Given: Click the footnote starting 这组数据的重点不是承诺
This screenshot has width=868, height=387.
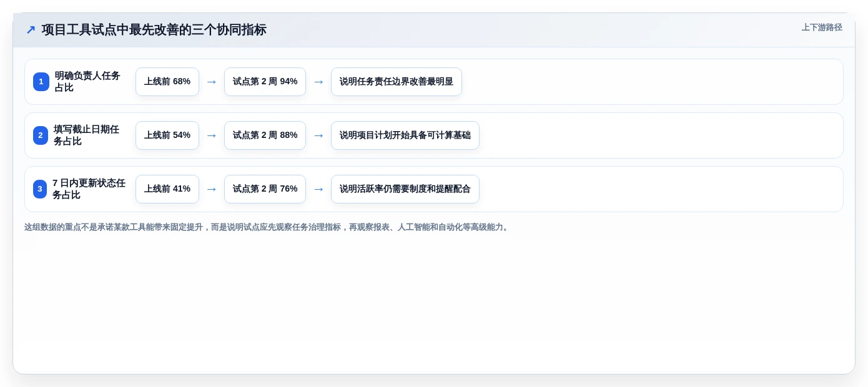Looking at the screenshot, I should (267, 227).
